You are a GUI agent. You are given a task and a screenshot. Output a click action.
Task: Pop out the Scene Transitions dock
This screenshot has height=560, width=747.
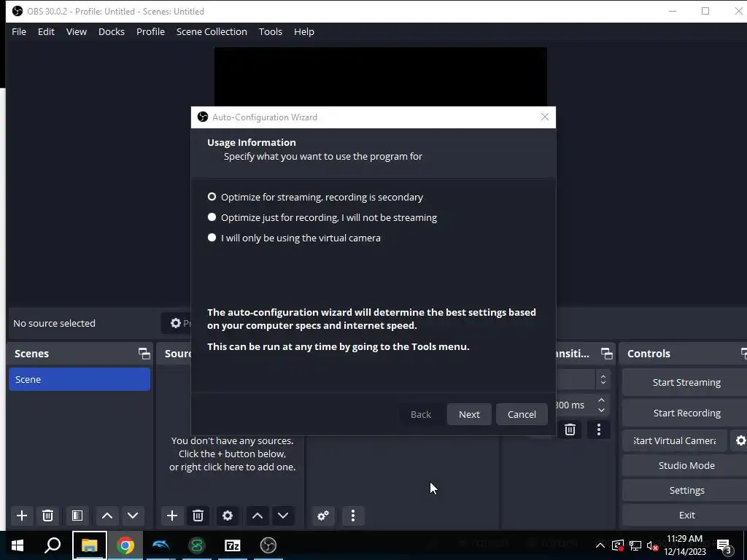pyautogui.click(x=606, y=354)
